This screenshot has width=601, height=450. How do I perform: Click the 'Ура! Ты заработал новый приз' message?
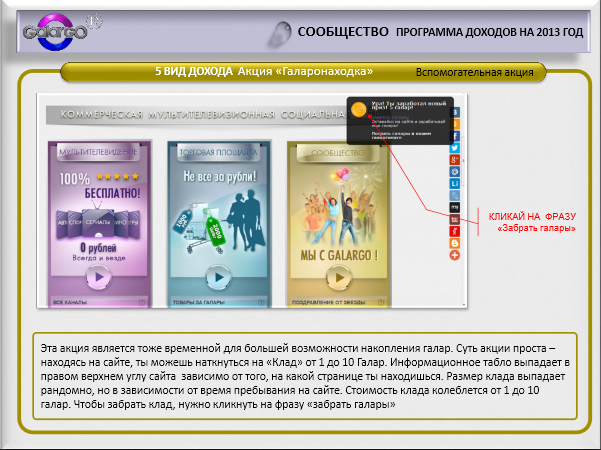coord(409,106)
